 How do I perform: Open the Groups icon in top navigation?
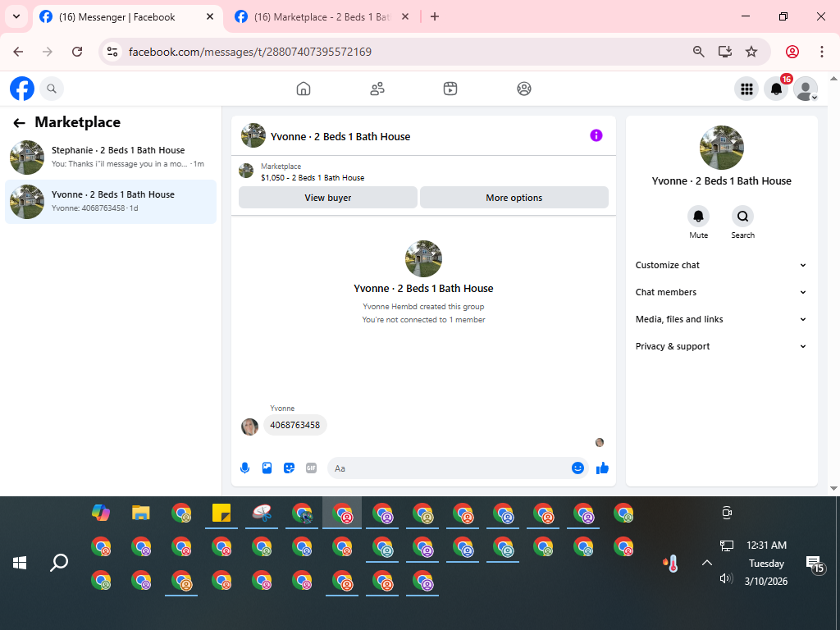pyautogui.click(x=524, y=89)
